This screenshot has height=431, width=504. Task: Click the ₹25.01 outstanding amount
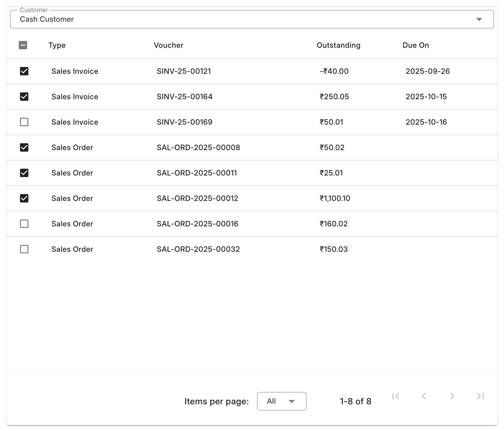tap(331, 173)
